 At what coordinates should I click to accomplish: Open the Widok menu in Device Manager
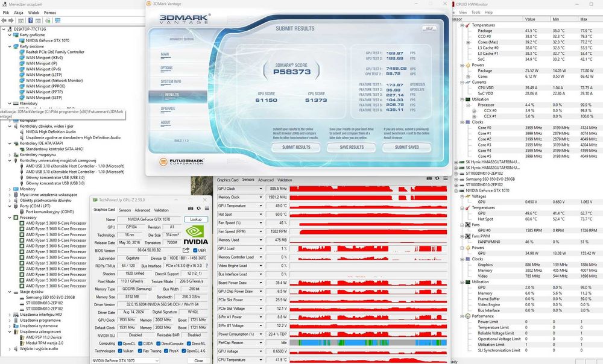pos(33,12)
